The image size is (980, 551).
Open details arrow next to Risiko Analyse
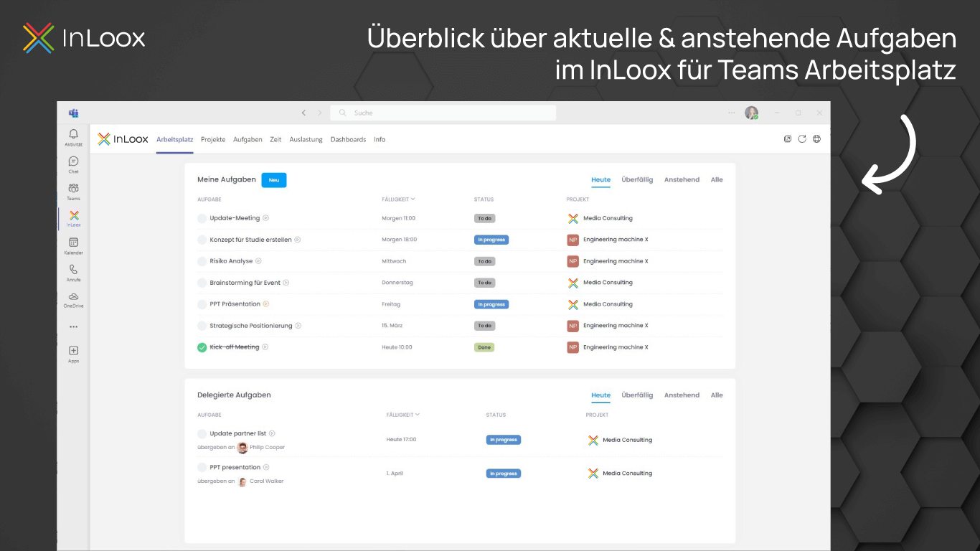pos(259,261)
